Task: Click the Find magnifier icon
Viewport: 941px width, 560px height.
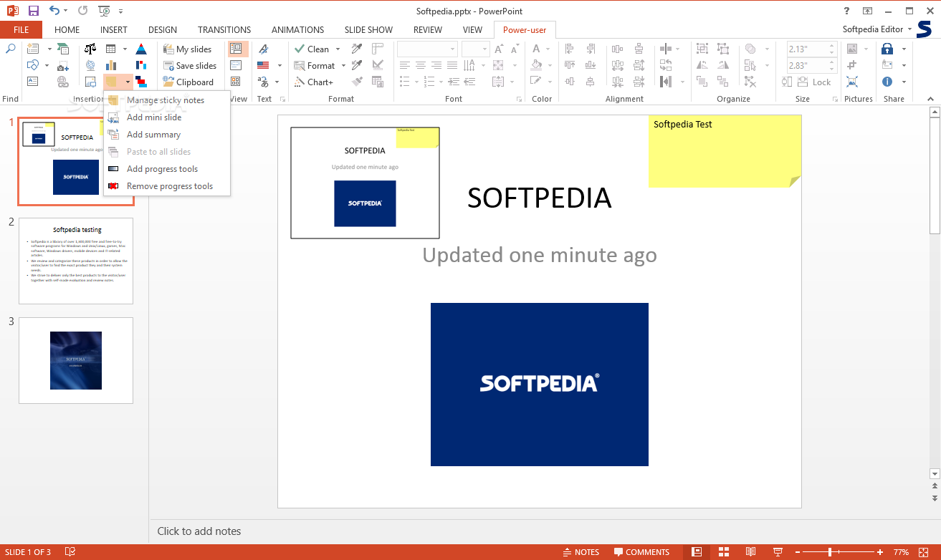Action: click(11, 49)
